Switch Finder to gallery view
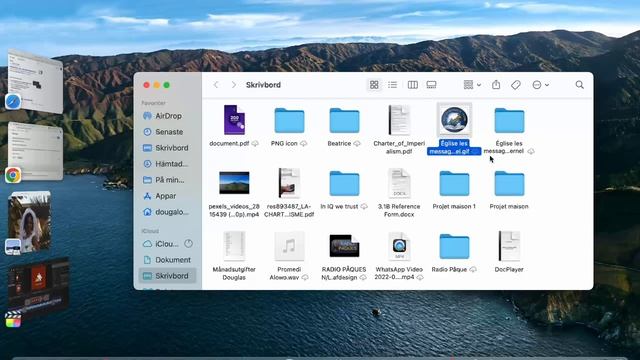Viewport: 640px width, 360px height. point(431,84)
